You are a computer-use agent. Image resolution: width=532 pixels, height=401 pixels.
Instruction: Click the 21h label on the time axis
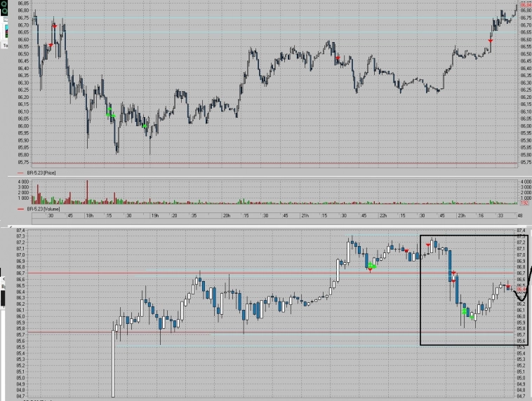[305, 216]
